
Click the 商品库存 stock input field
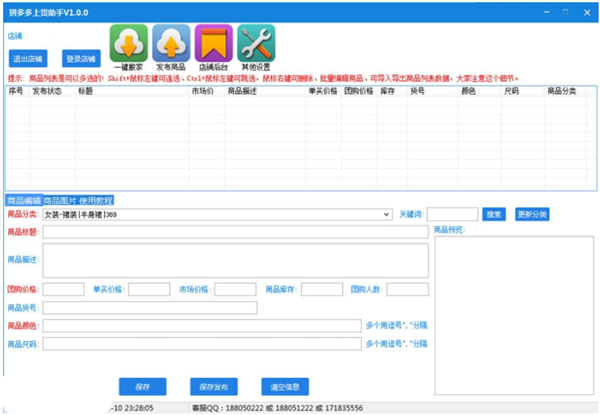pos(321,289)
